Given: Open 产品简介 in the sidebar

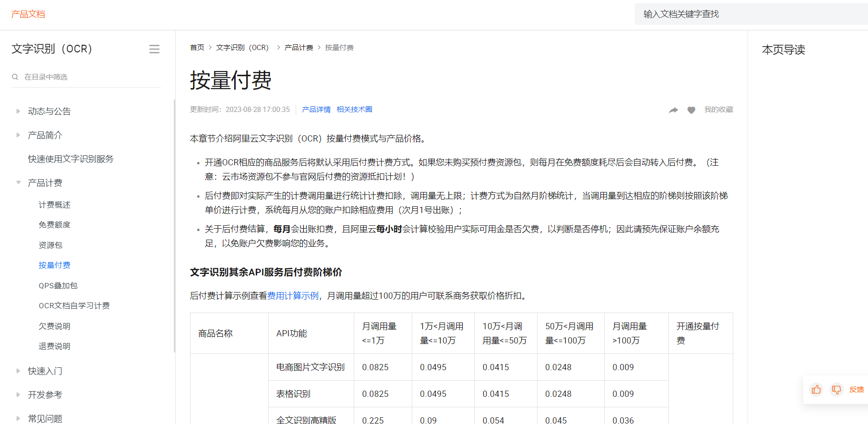Looking at the screenshot, I should 45,135.
